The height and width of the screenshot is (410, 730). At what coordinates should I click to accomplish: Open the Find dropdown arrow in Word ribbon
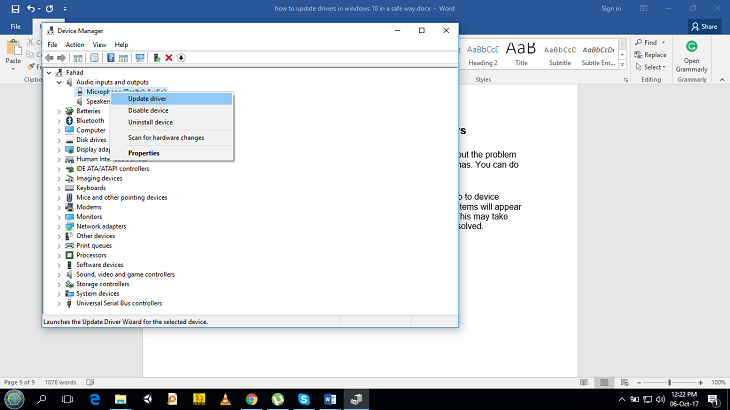click(x=663, y=42)
